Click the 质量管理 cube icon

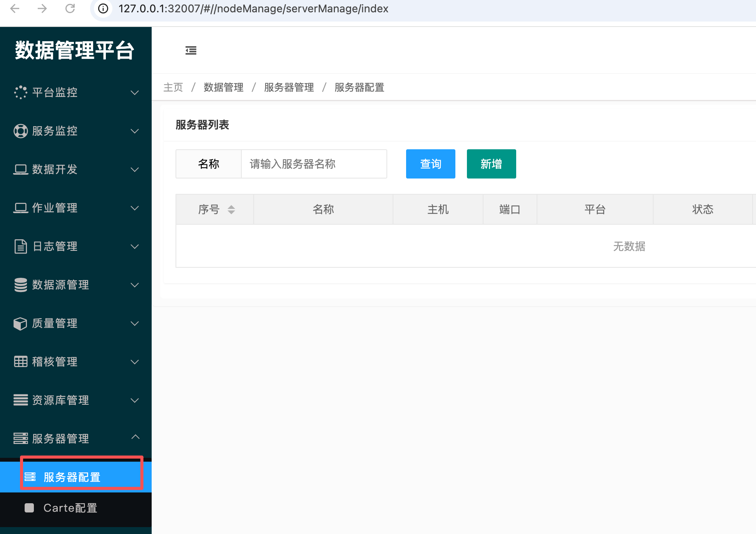pyautogui.click(x=20, y=323)
